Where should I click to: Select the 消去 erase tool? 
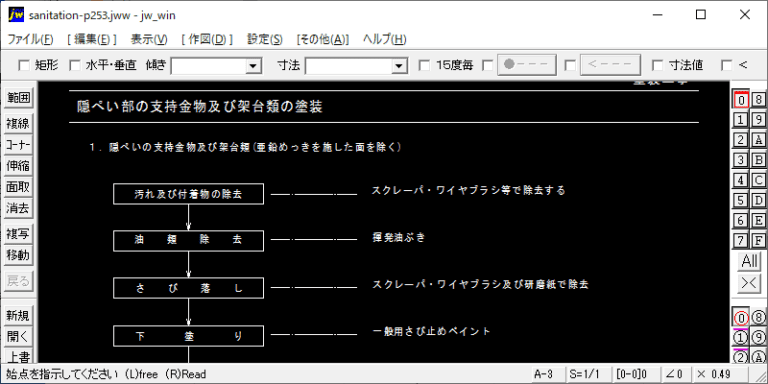pos(18,209)
